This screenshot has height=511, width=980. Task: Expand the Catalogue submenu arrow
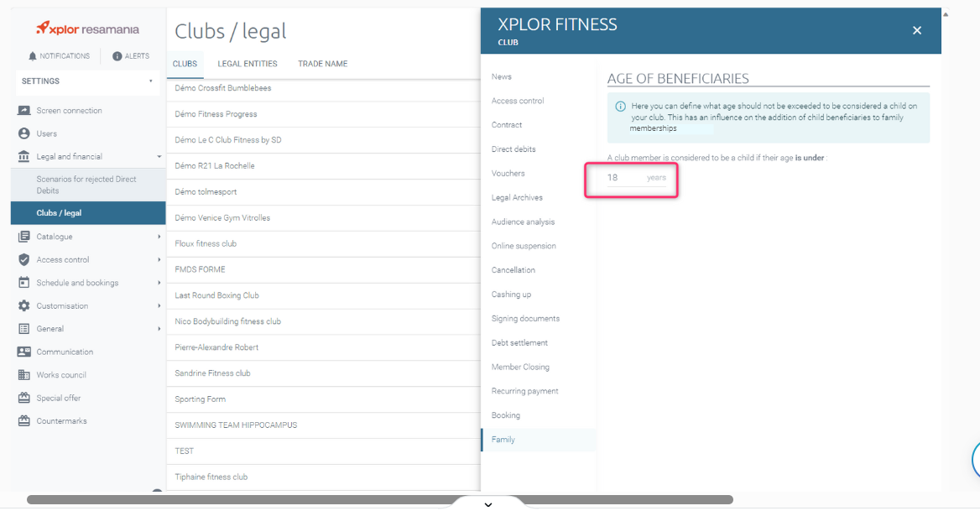coord(159,237)
